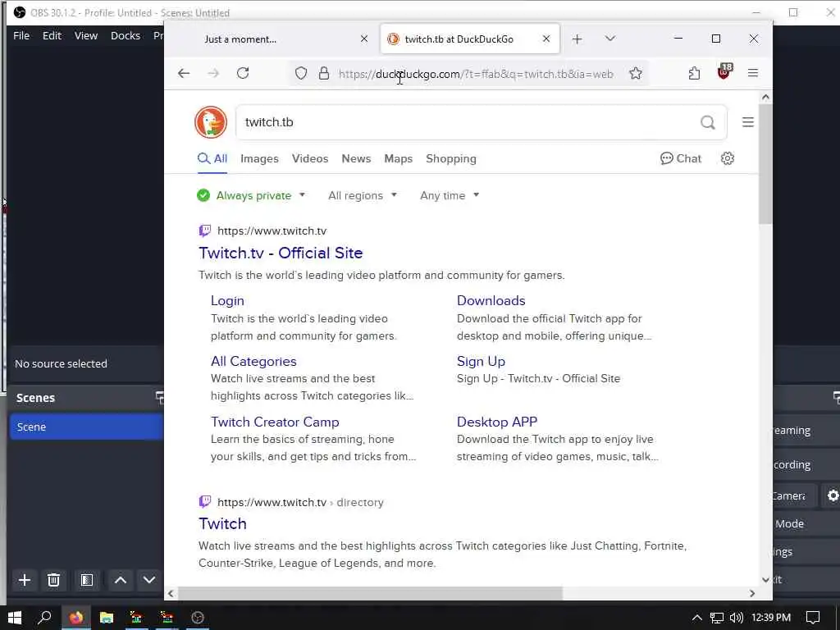Viewport: 840px width, 630px height.
Task: Click the site security padlock icon
Action: click(x=323, y=73)
